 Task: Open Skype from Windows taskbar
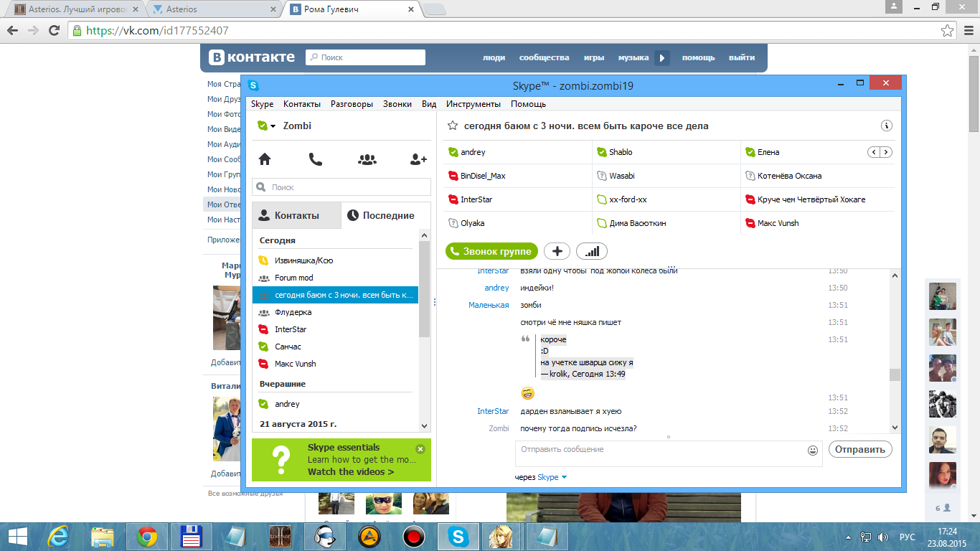(x=457, y=536)
